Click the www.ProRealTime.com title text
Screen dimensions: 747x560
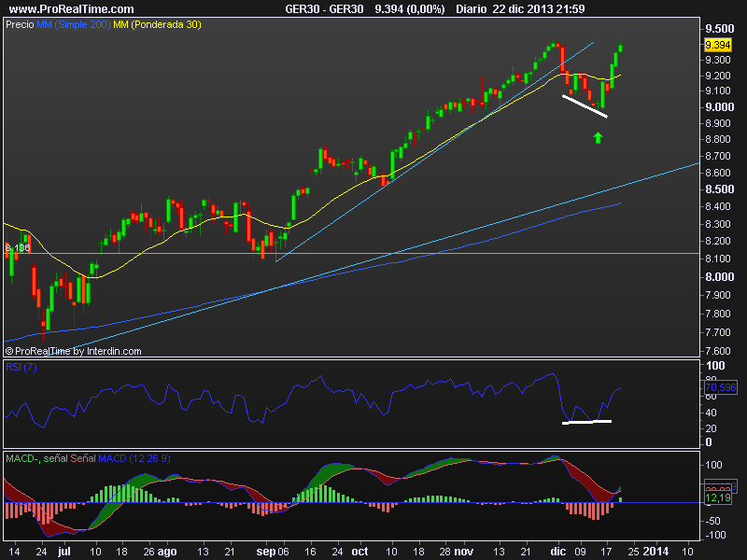(72, 8)
